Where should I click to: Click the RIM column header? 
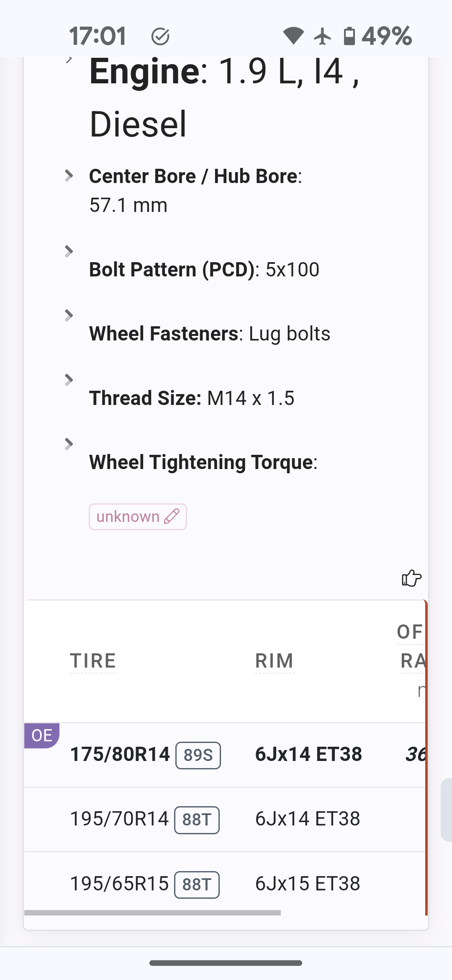pyautogui.click(x=275, y=661)
